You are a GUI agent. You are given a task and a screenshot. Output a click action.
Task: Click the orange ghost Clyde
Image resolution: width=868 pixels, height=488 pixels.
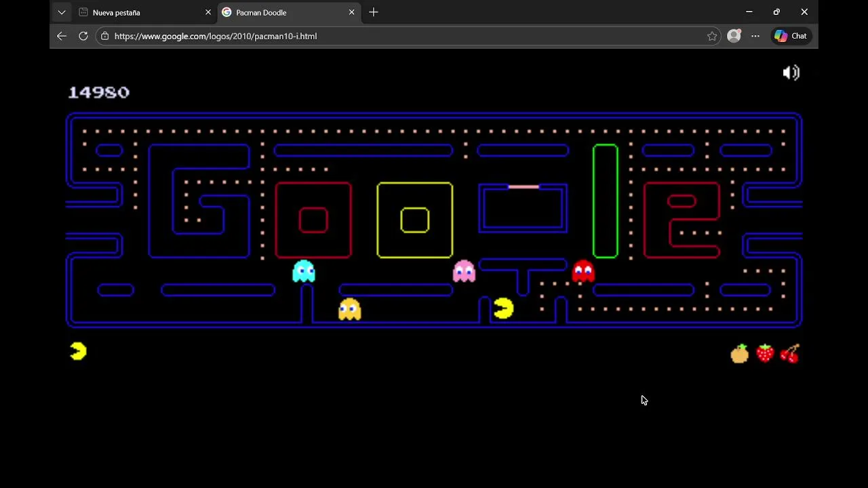tap(350, 309)
